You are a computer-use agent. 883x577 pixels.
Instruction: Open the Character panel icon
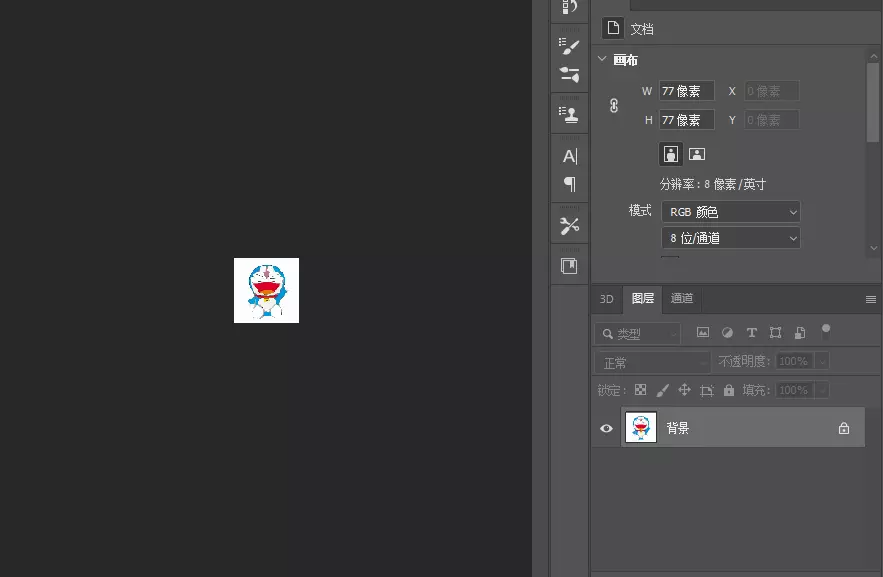click(570, 156)
